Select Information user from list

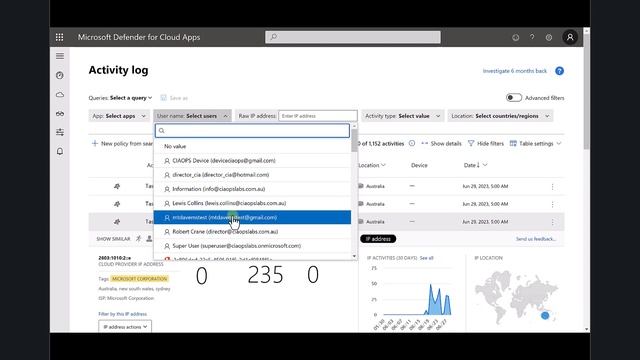click(x=252, y=189)
